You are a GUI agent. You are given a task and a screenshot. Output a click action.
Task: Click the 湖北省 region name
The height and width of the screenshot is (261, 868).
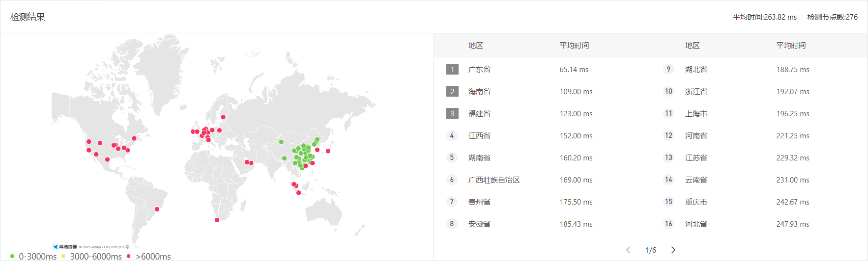coord(696,70)
